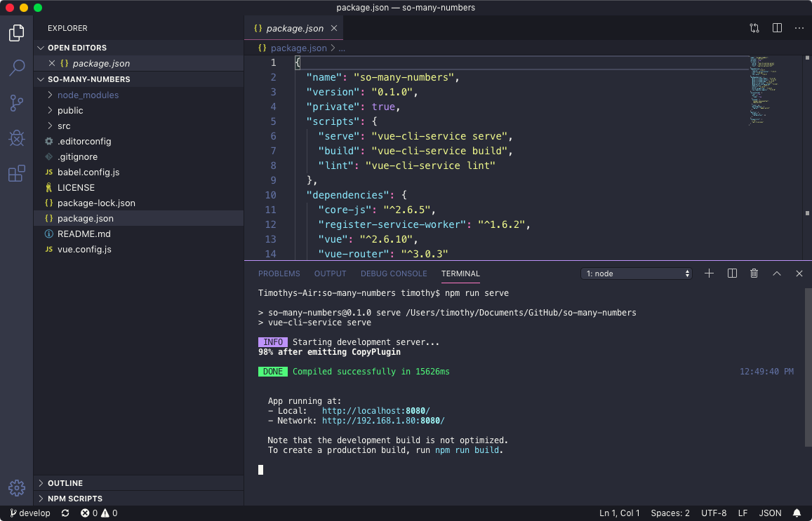Split the terminal panel
812x521 pixels.
731,273
